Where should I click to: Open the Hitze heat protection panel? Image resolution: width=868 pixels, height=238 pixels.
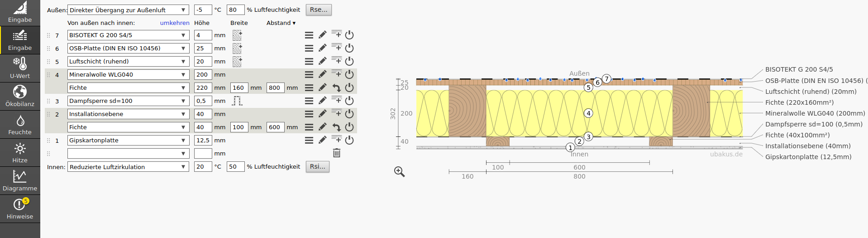click(20, 152)
